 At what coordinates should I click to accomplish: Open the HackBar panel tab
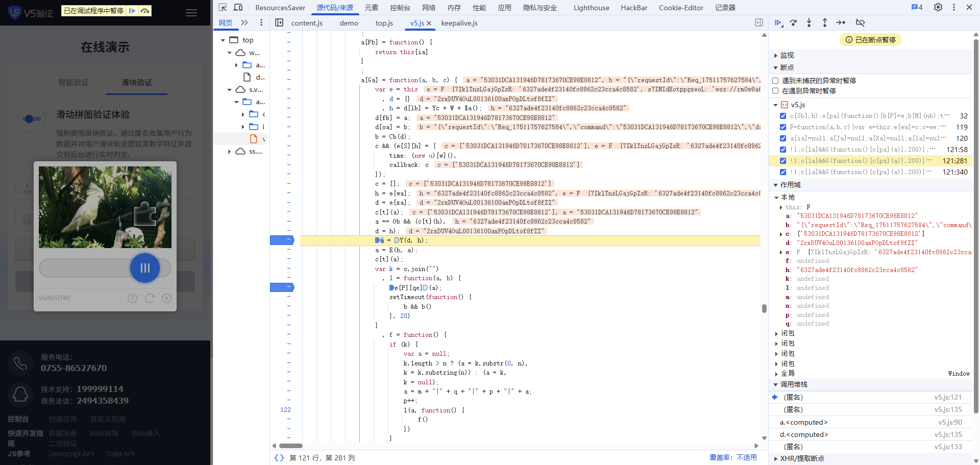coord(634,8)
